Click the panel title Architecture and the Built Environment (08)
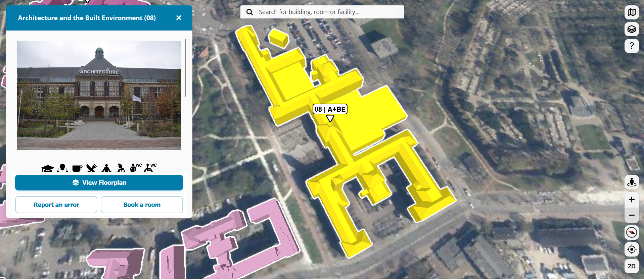The image size is (644, 279). click(87, 18)
